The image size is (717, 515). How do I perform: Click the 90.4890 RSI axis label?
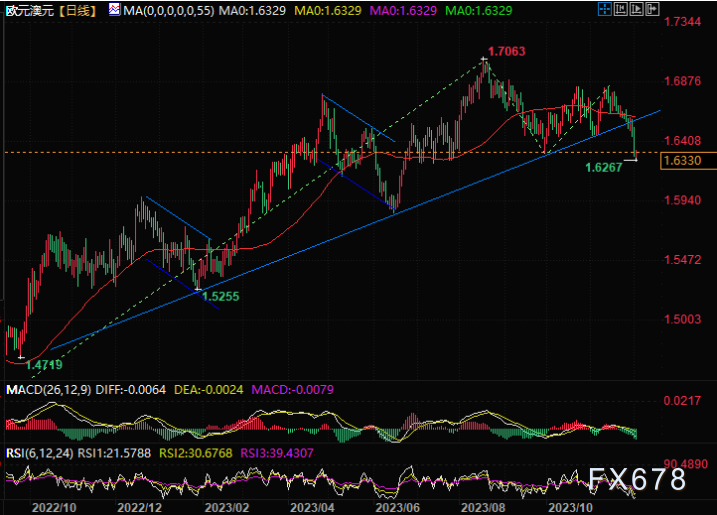(x=685, y=464)
